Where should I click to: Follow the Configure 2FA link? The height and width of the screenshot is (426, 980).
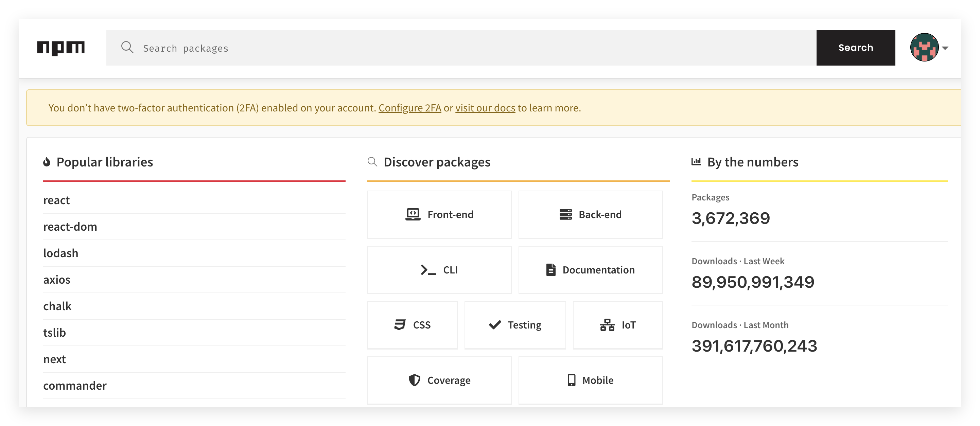coord(410,108)
